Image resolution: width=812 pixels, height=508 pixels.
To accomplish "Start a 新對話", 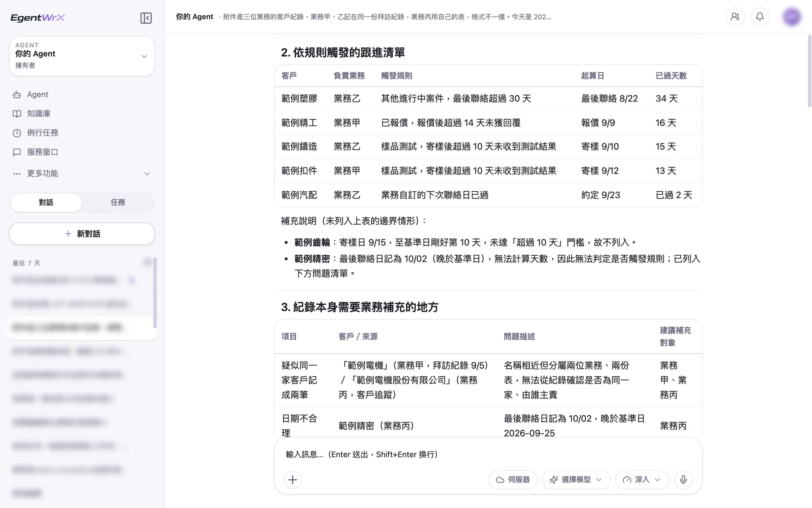I will 82,234.
